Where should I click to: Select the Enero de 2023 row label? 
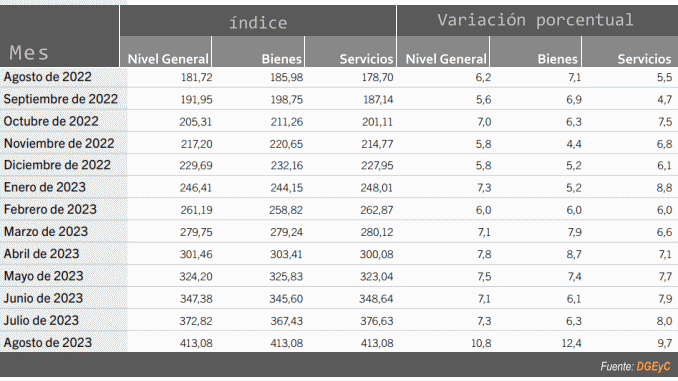[x=45, y=187]
